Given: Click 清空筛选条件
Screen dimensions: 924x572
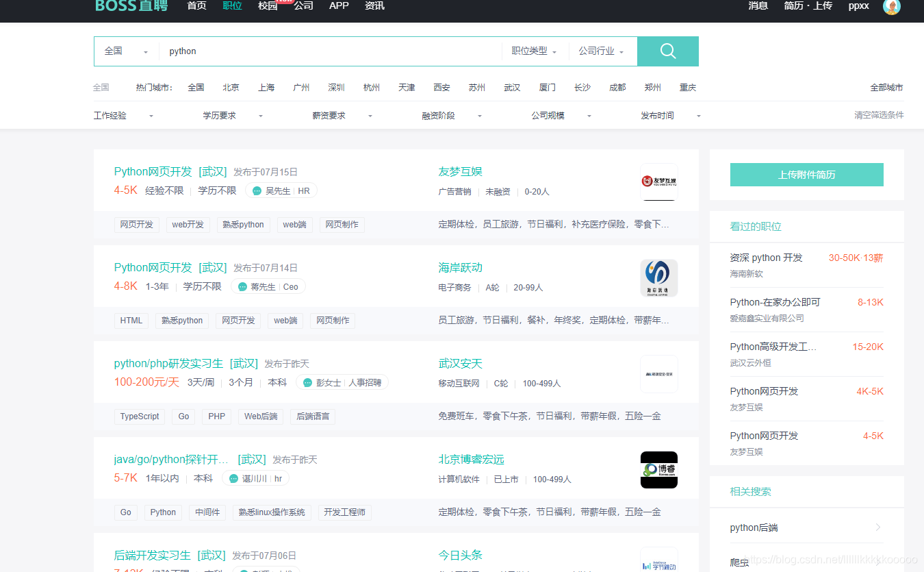Looking at the screenshot, I should click(x=879, y=115).
